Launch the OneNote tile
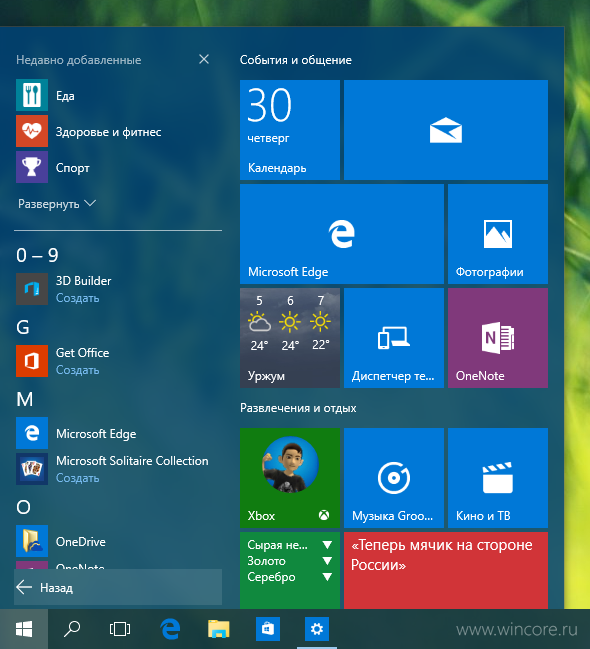The image size is (590, 649). point(498,338)
